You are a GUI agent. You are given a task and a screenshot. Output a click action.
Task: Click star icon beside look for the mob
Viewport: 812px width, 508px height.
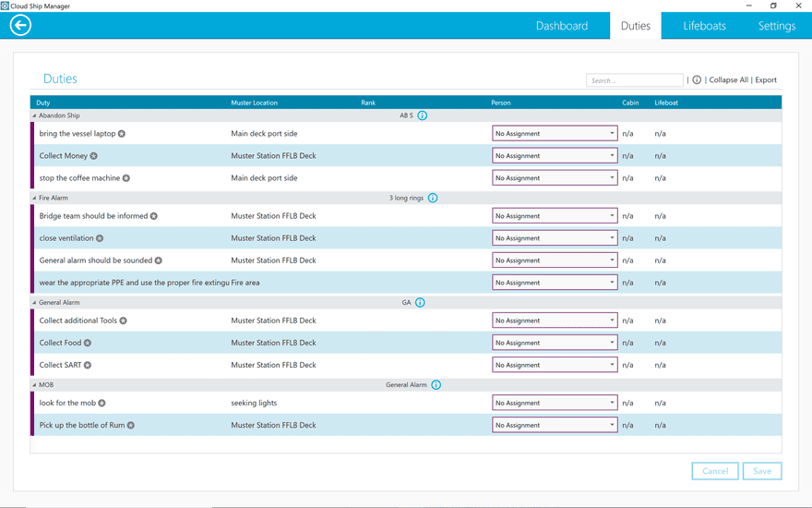pyautogui.click(x=102, y=404)
